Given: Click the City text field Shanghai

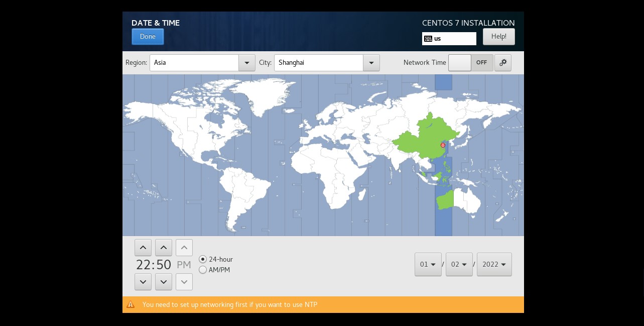Looking at the screenshot, I should coord(319,63).
